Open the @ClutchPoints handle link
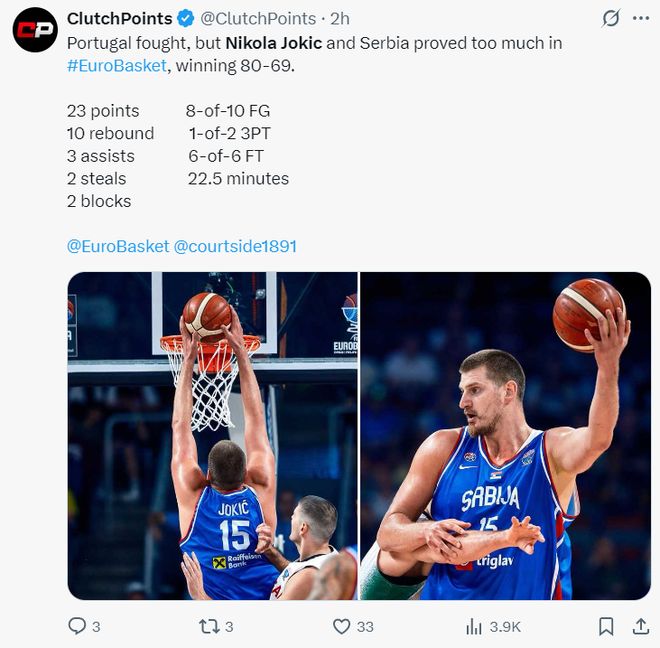The image size is (660, 648). [x=258, y=19]
